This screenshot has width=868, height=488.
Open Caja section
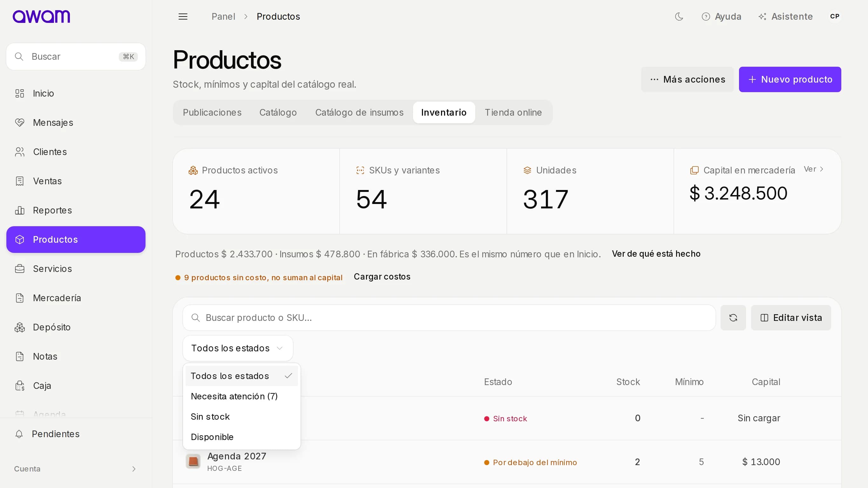[x=76, y=386]
